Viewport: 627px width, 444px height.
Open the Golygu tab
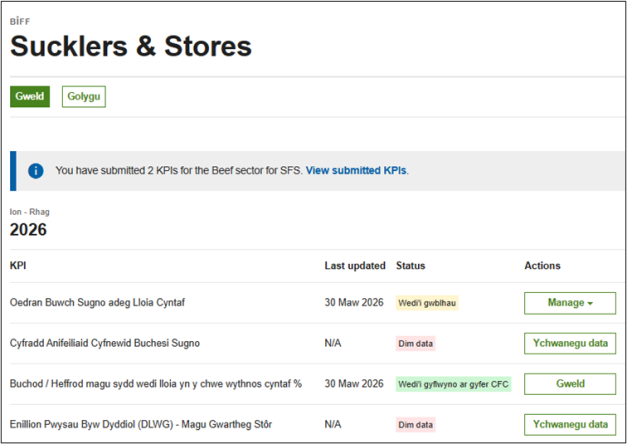pos(83,97)
